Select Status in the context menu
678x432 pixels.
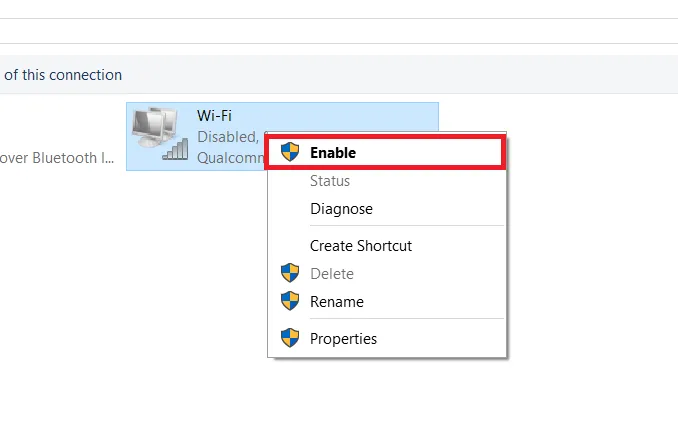[x=330, y=181]
